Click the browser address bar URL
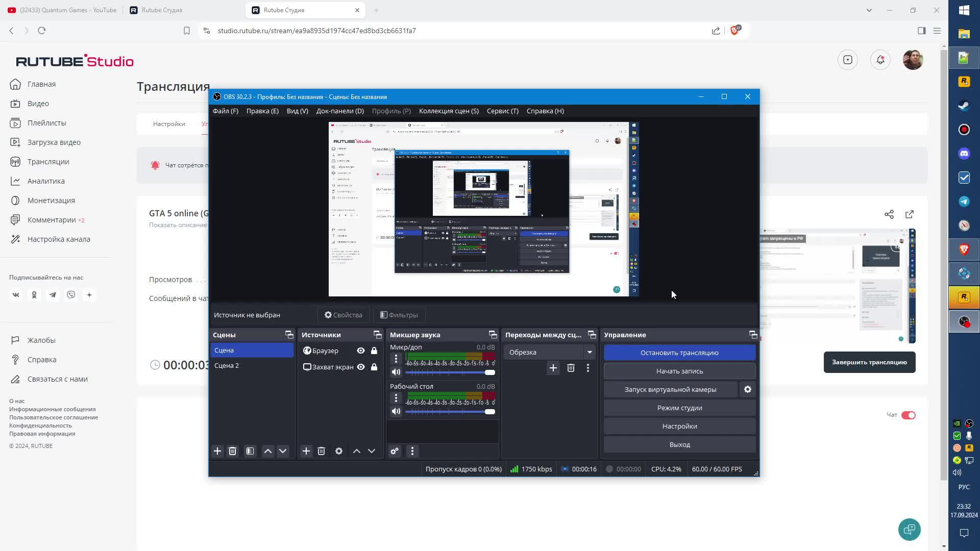This screenshot has height=551, width=980. point(316,31)
